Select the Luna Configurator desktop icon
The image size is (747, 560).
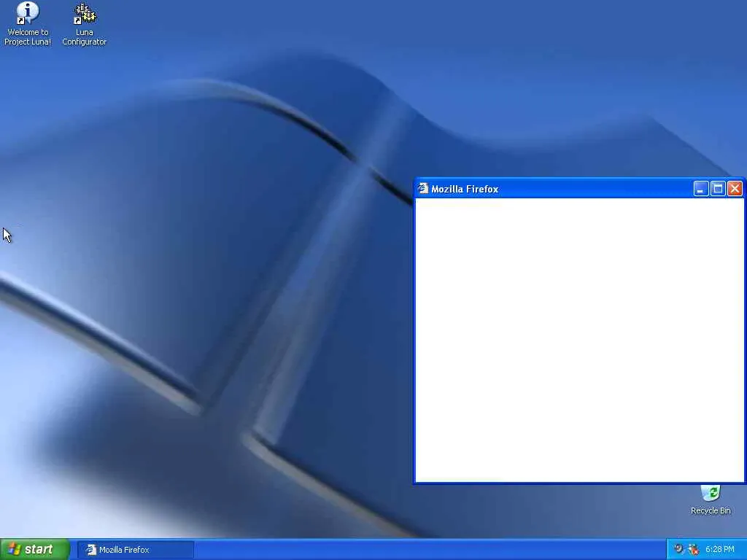(x=85, y=24)
